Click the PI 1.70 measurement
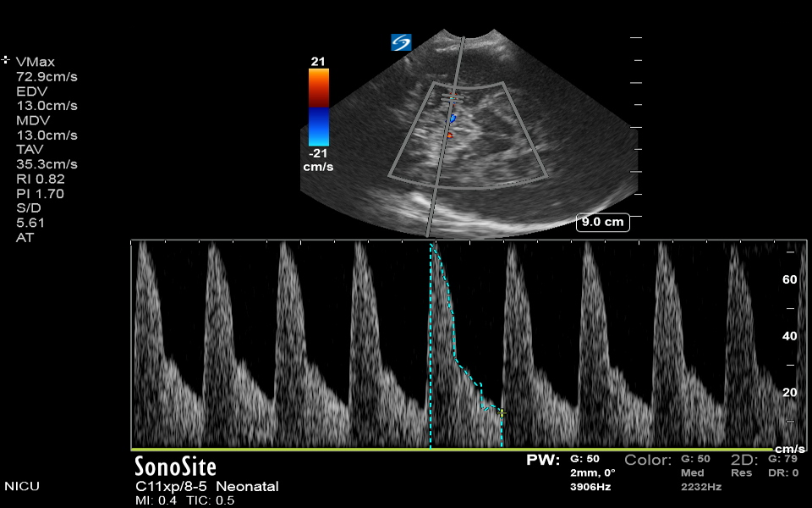 click(x=41, y=193)
